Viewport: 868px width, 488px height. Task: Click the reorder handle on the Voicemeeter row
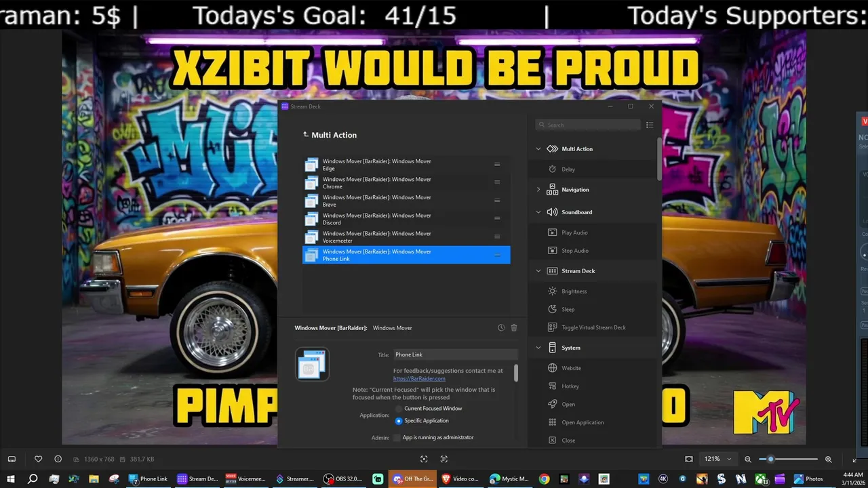coord(497,237)
